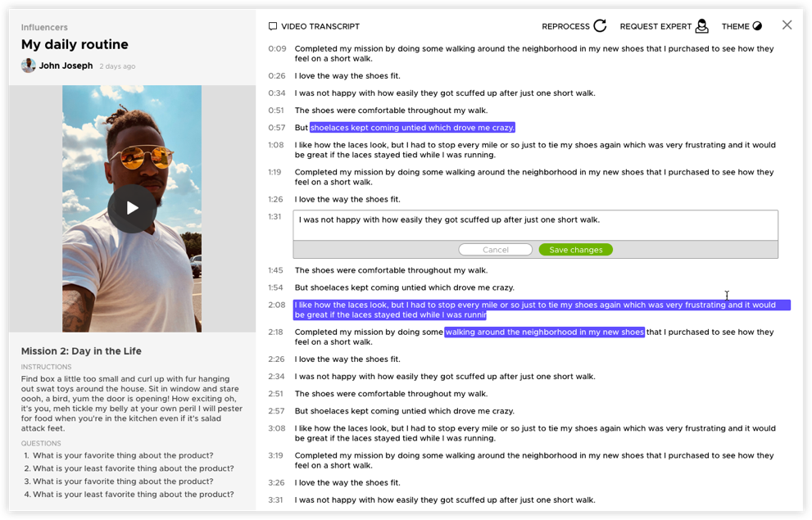Jump to timestamp 1:08
The height and width of the screenshot is (520, 812).
[276, 145]
